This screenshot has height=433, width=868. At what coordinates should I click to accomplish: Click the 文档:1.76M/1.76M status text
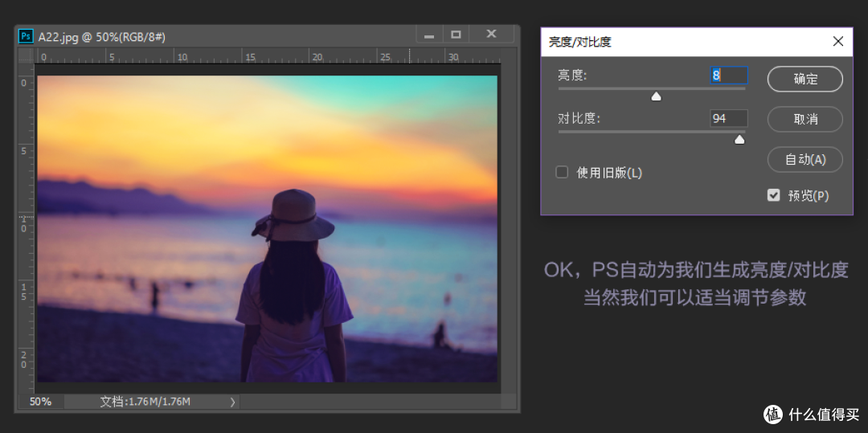coord(145,402)
